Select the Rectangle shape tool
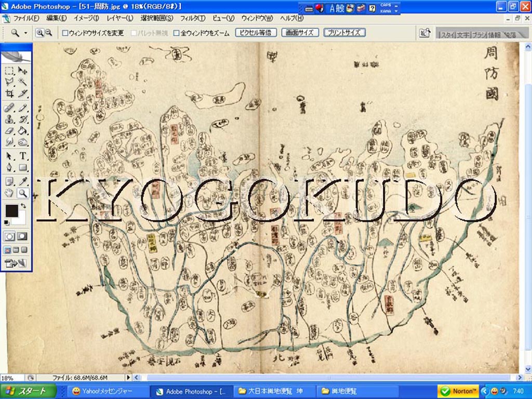Image resolution: width=532 pixels, height=399 pixels. coord(22,167)
